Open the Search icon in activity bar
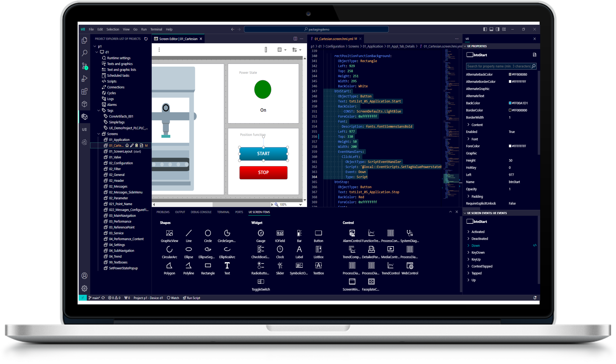The height and width of the screenshot is (364, 616). click(84, 53)
